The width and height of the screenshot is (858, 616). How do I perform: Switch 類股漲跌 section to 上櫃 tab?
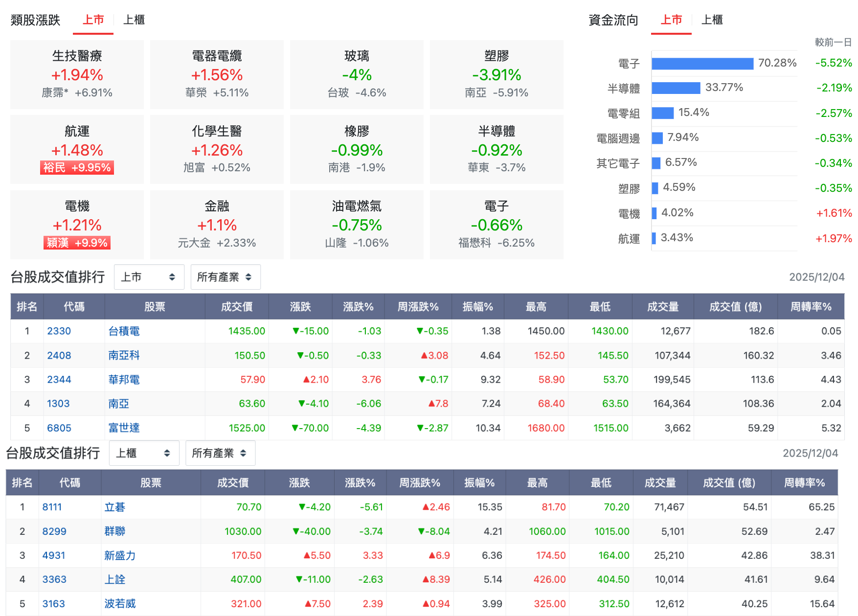pyautogui.click(x=134, y=20)
